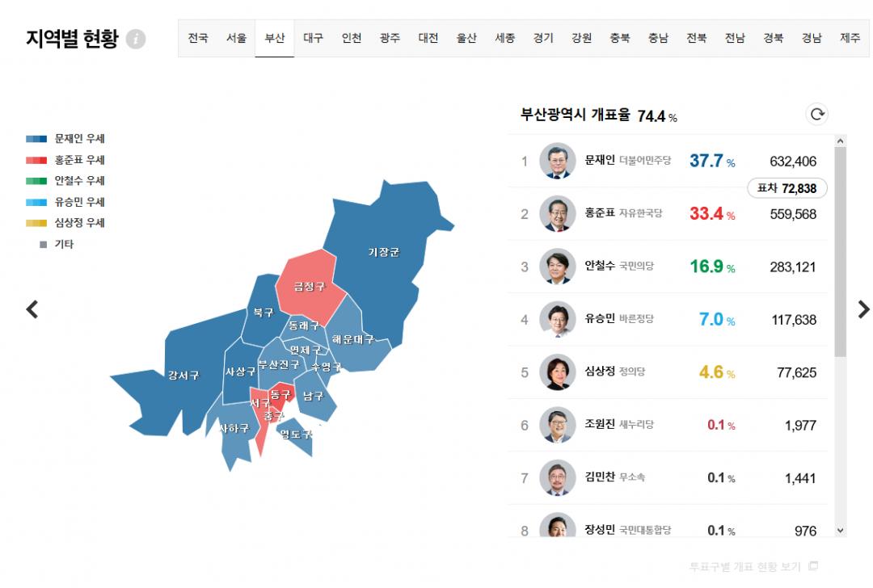Go to the previous region arrow

click(x=32, y=309)
